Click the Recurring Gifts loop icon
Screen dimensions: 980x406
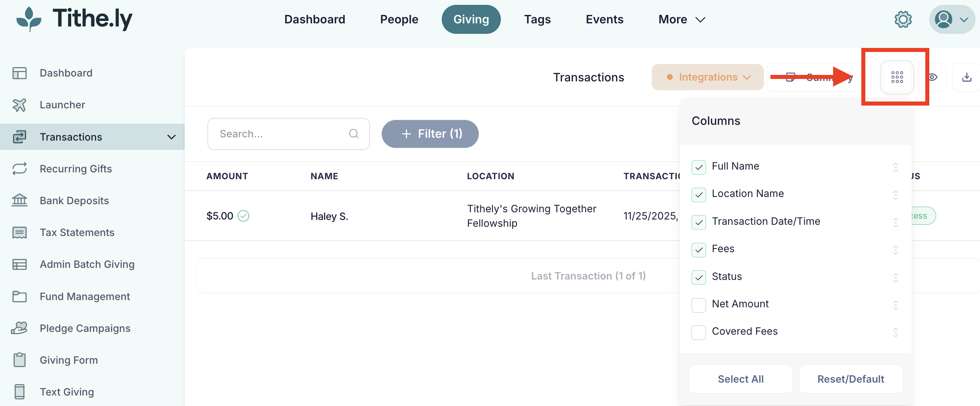coord(19,168)
